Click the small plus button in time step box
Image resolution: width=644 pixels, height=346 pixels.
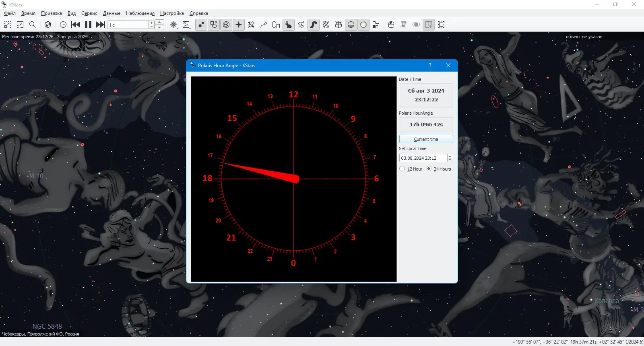pyautogui.click(x=152, y=23)
